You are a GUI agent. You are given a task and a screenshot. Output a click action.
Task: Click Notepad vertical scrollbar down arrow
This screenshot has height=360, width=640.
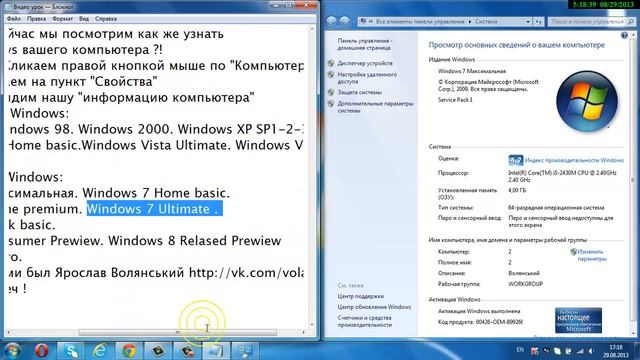coord(312,325)
